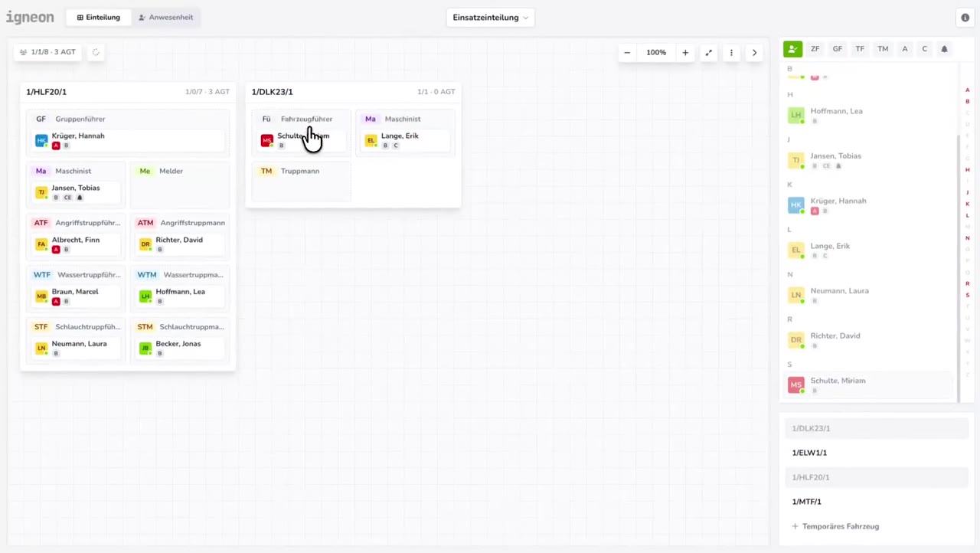The height and width of the screenshot is (553, 980).
Task: Switch to the Anwesenheit tab
Action: click(166, 18)
